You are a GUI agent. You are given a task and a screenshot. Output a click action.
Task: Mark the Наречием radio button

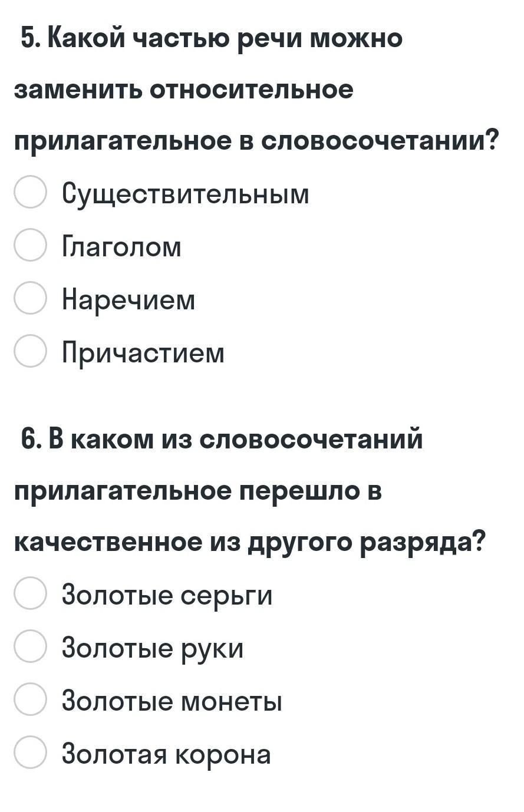pyautogui.click(x=30, y=298)
